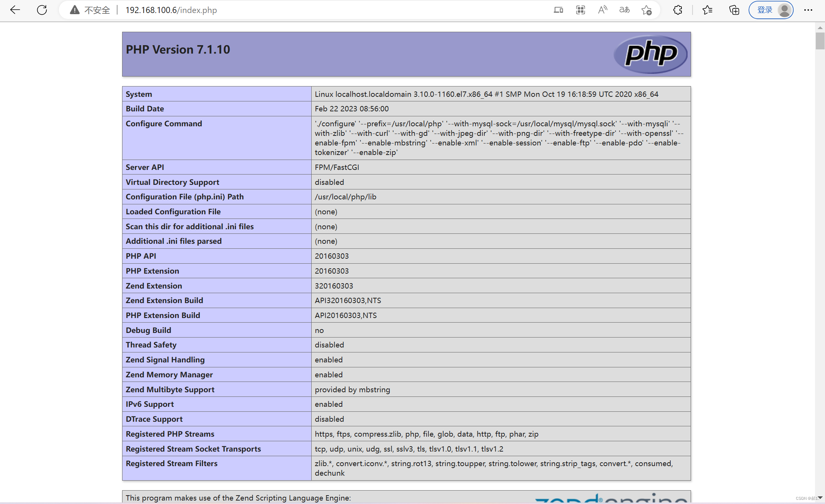Open the Extensions puzzle icon

point(678,10)
